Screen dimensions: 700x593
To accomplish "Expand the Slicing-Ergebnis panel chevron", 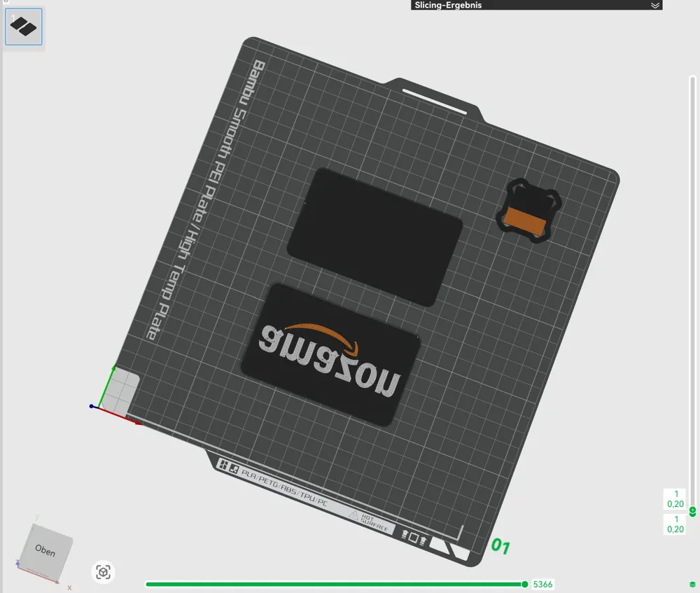I will tap(655, 6).
